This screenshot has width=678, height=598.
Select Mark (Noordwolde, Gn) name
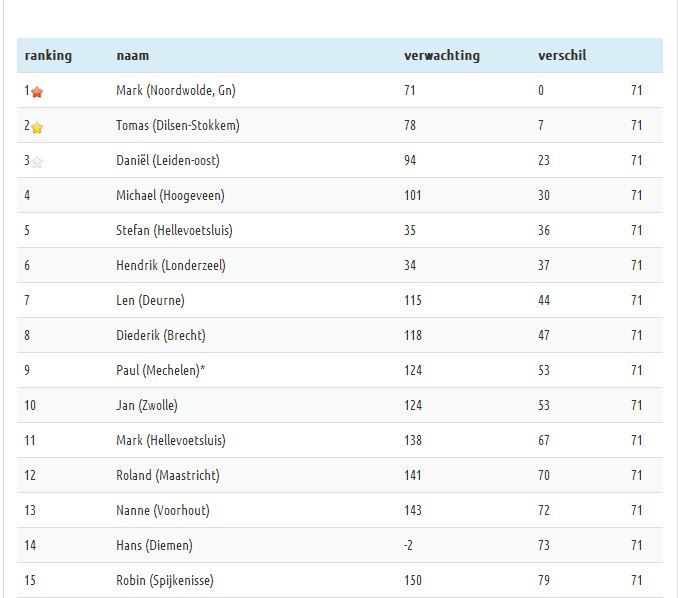(x=176, y=90)
